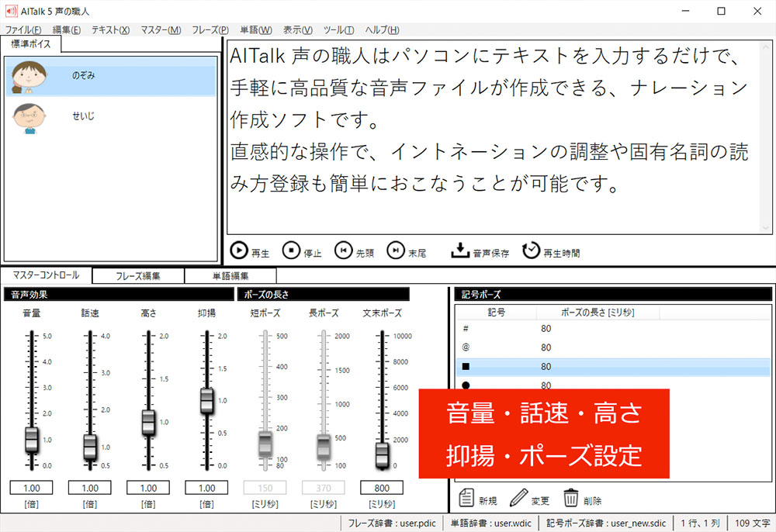Jump to end with the 末尾 icon
The image size is (776, 532).
tap(396, 250)
